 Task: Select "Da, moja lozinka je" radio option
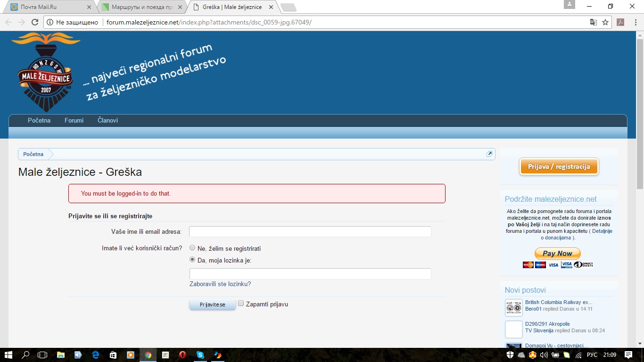[192, 259]
